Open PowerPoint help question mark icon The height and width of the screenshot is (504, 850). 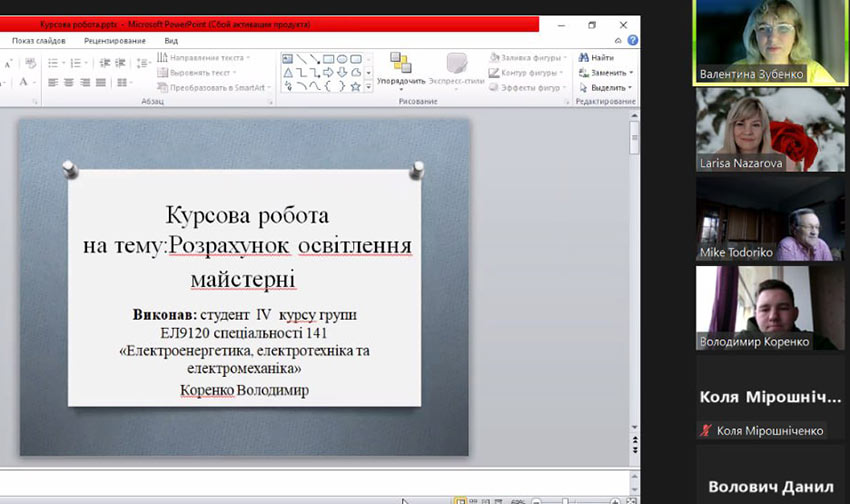pyautogui.click(x=633, y=41)
